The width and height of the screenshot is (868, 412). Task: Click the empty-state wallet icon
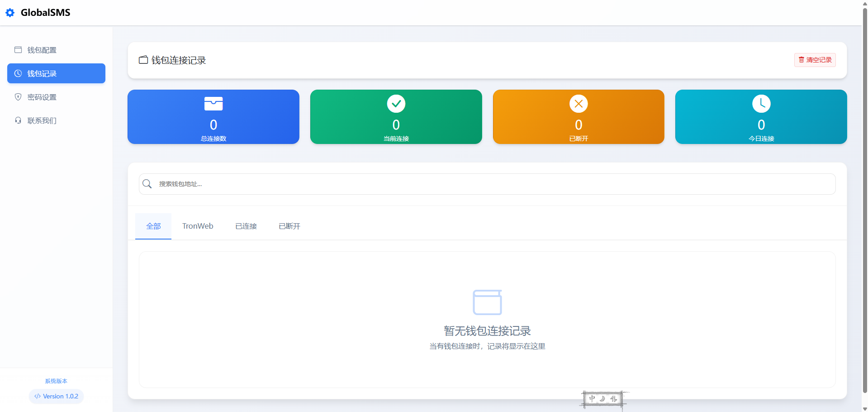click(x=487, y=302)
